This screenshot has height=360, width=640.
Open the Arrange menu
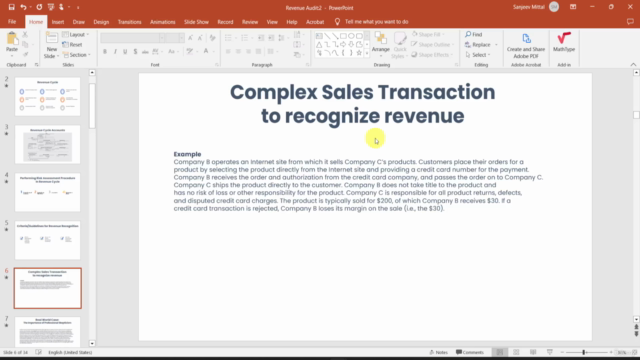380,43
